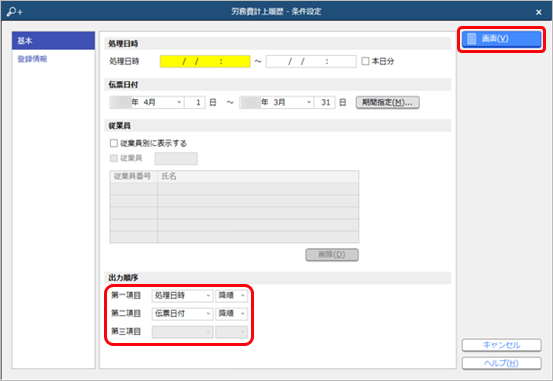This screenshot has height=381, width=553.
Task: Click the 従業員番号 column header
Action: tap(133, 176)
